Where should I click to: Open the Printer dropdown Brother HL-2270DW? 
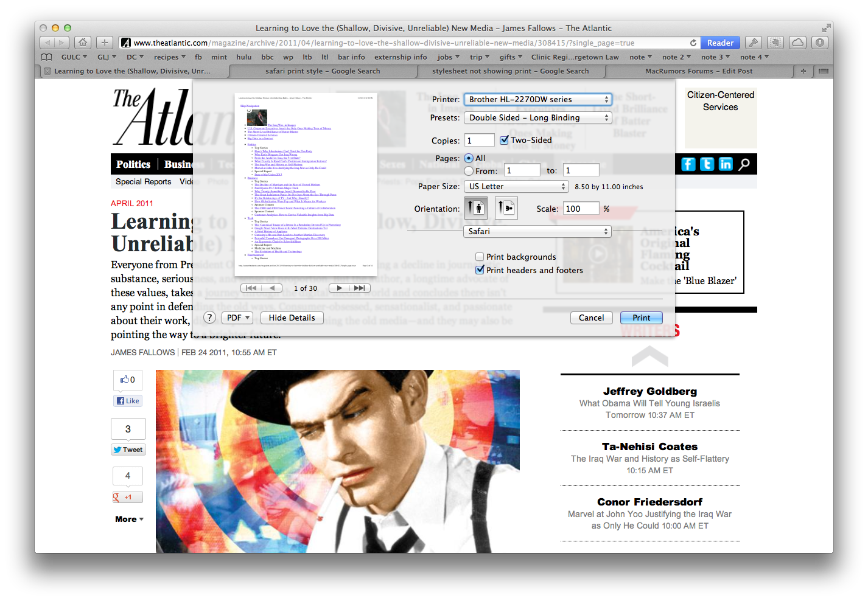click(537, 99)
